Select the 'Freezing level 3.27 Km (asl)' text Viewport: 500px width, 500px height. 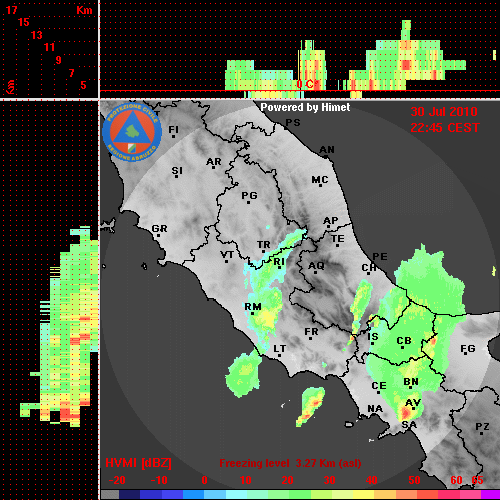click(x=290, y=463)
